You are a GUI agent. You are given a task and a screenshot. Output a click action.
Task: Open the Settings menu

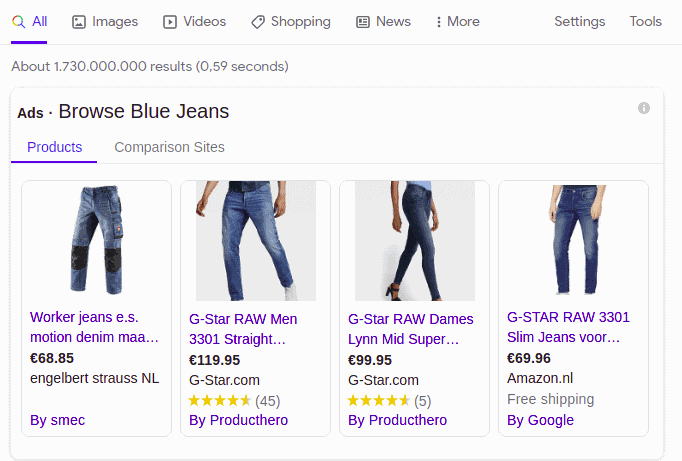(579, 22)
